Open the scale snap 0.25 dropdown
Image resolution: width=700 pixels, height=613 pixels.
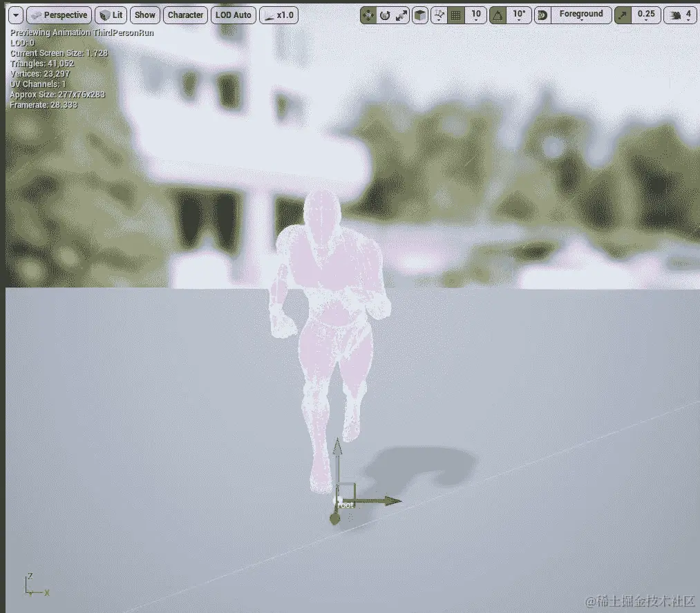tap(646, 16)
